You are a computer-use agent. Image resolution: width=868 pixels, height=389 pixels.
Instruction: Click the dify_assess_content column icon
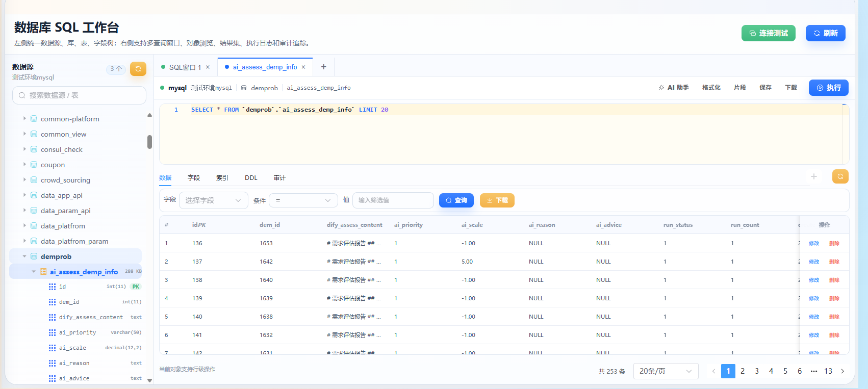click(x=52, y=317)
